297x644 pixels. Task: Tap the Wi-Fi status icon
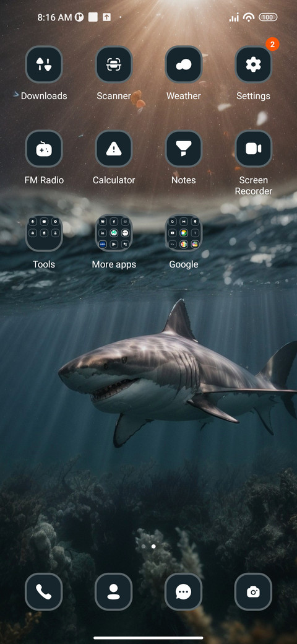[x=249, y=17]
